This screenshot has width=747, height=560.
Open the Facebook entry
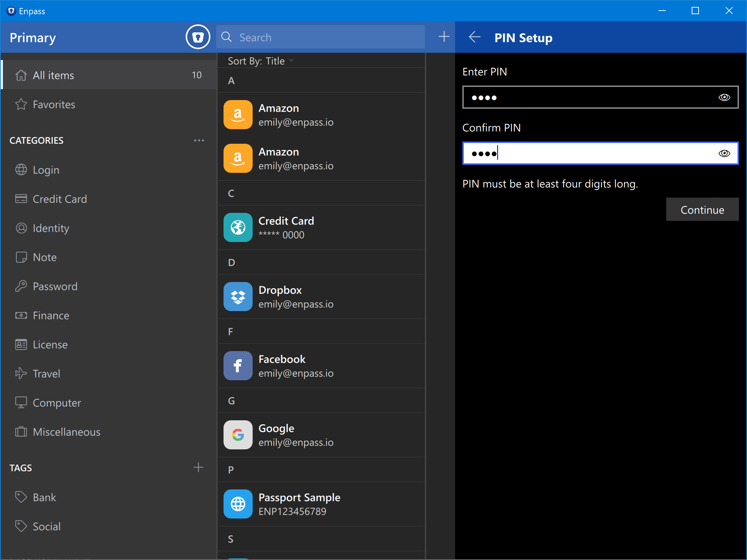(321, 366)
